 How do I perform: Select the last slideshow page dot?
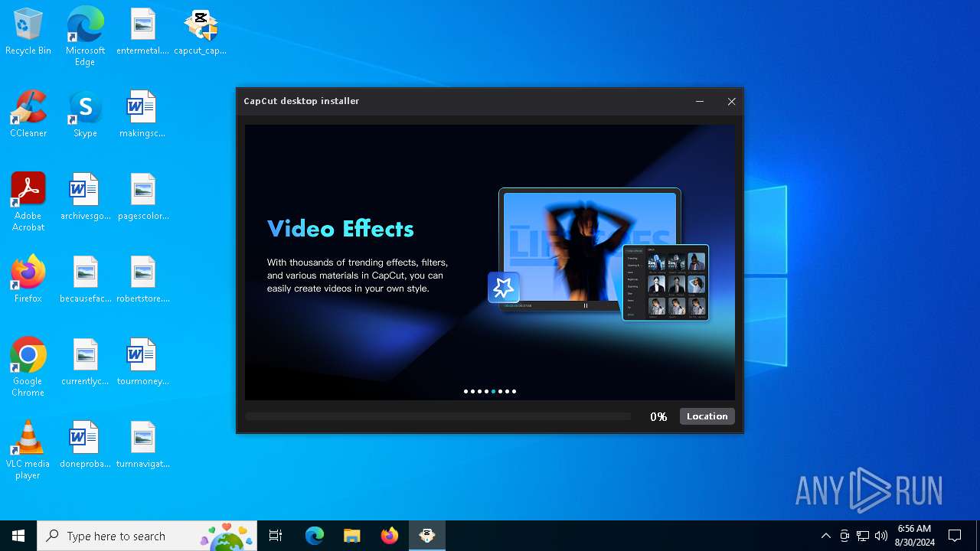tap(514, 391)
